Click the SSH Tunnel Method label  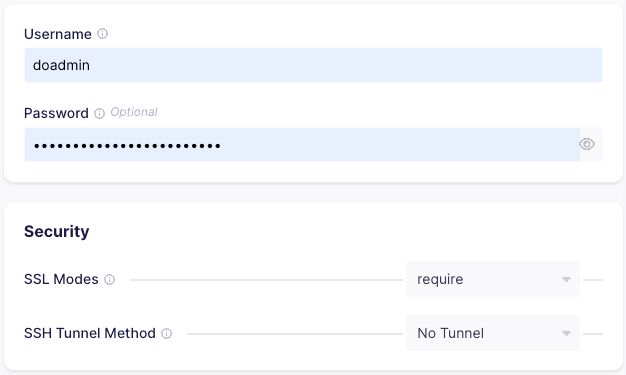click(90, 333)
